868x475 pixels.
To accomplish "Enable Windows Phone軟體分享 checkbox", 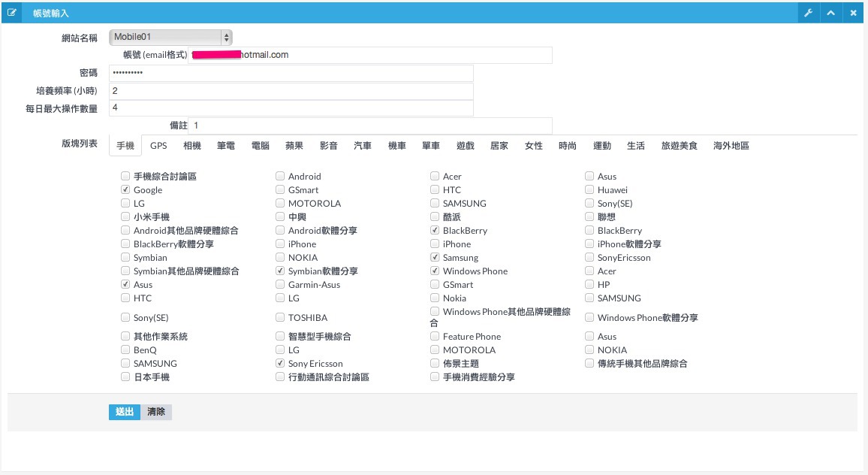I will (589, 318).
